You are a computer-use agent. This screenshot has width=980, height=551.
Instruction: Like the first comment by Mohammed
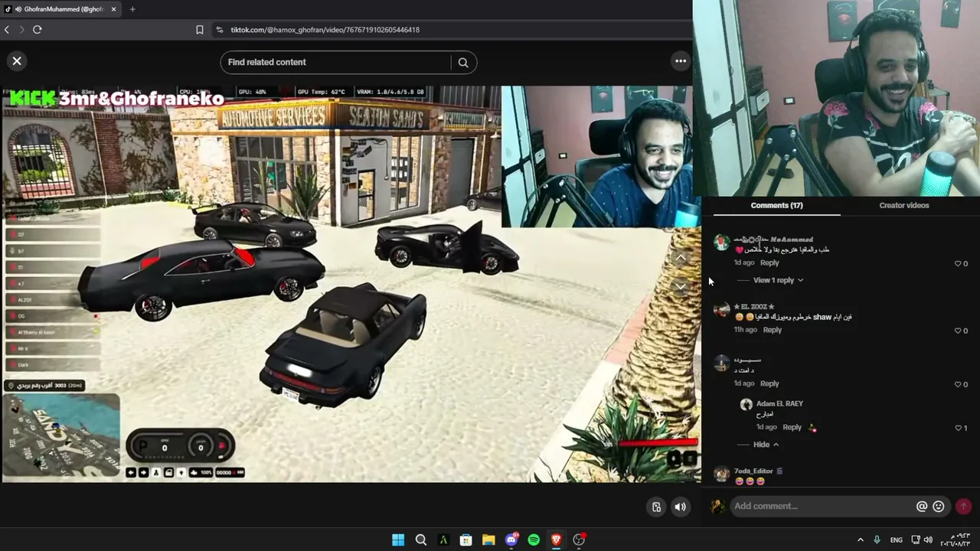click(958, 263)
